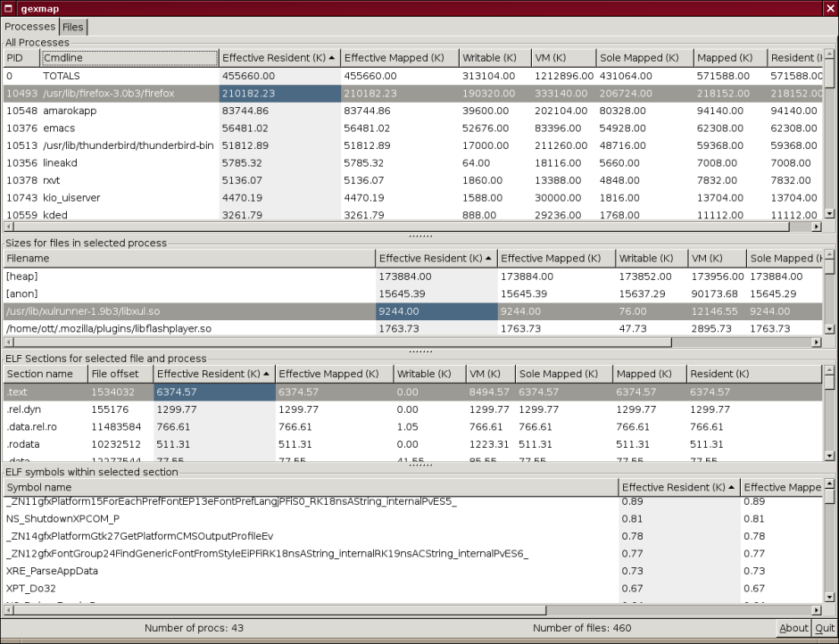Click right arrow of All Processes horizontal scrollbar

[x=816, y=227]
